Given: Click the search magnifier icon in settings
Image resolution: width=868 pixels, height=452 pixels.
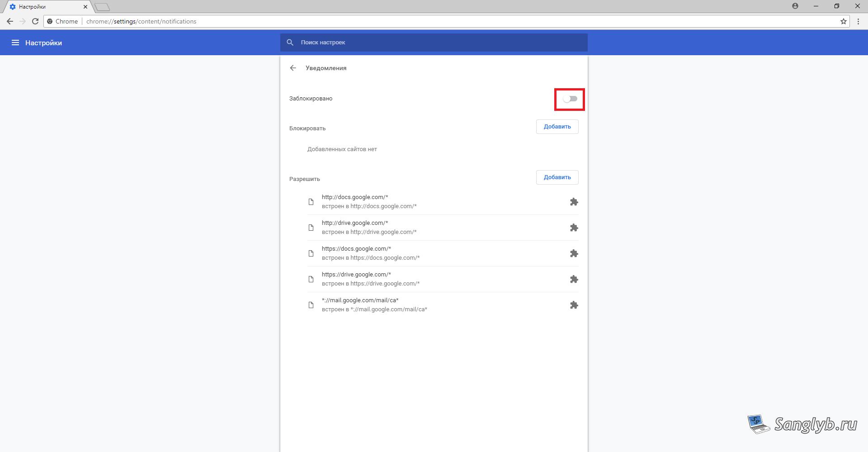Looking at the screenshot, I should coord(290,43).
